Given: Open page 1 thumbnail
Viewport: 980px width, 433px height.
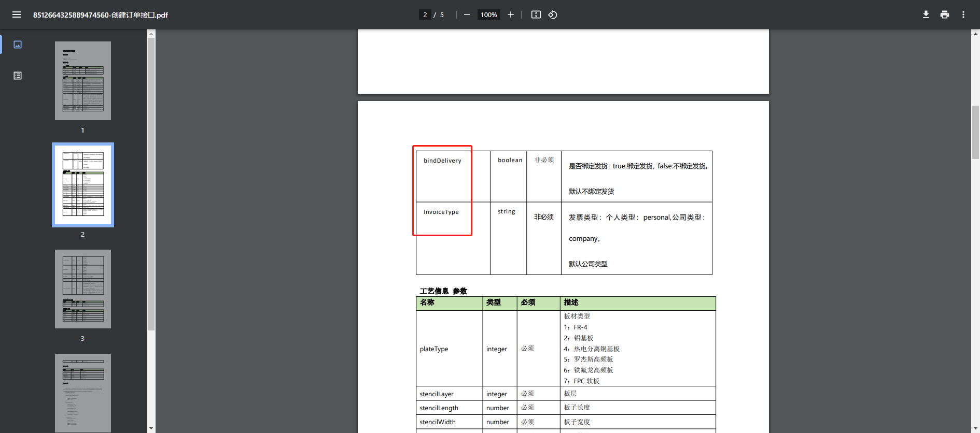Looking at the screenshot, I should pos(83,81).
